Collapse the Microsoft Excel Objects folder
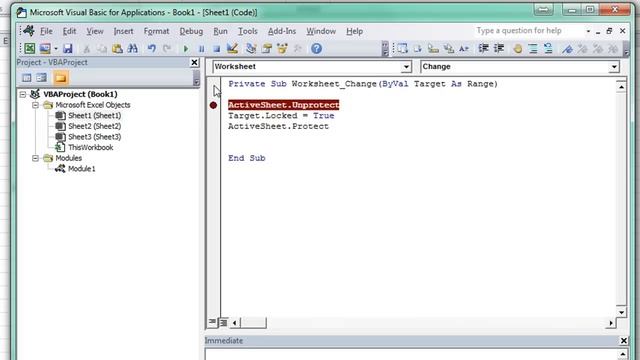Image resolution: width=640 pixels, height=360 pixels. [x=35, y=105]
